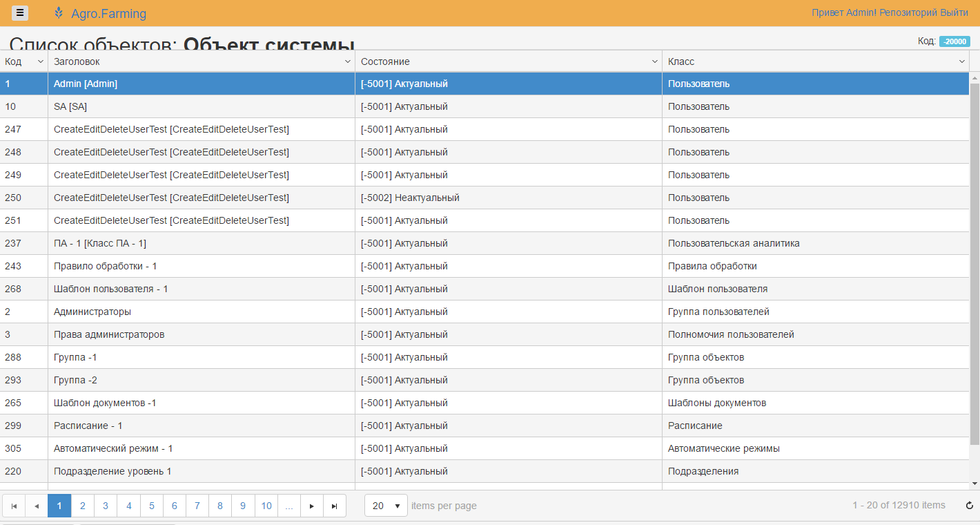The height and width of the screenshot is (525, 980).
Task: Sort by Состояние column header
Action: [385, 61]
